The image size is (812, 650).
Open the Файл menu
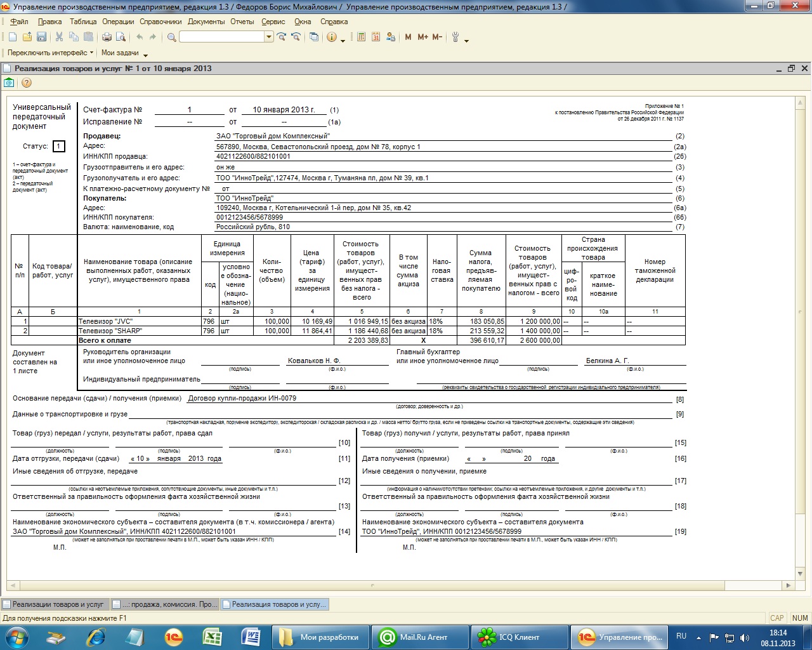pos(19,22)
